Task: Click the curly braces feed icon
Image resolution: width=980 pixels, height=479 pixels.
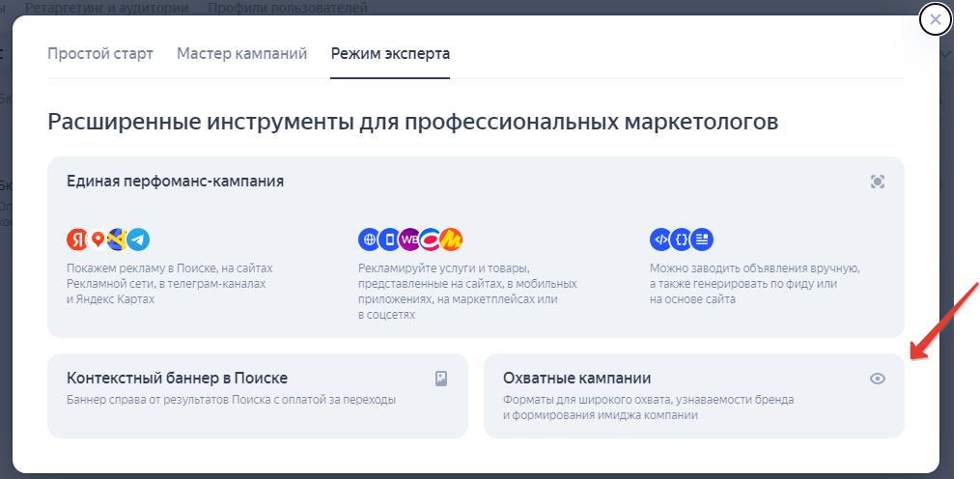Action: point(682,239)
